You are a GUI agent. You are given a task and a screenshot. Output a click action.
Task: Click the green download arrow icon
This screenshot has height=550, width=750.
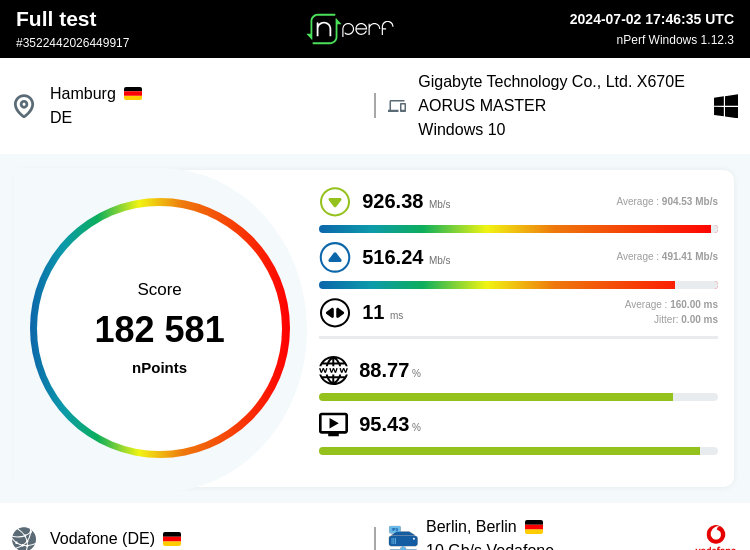[335, 202]
